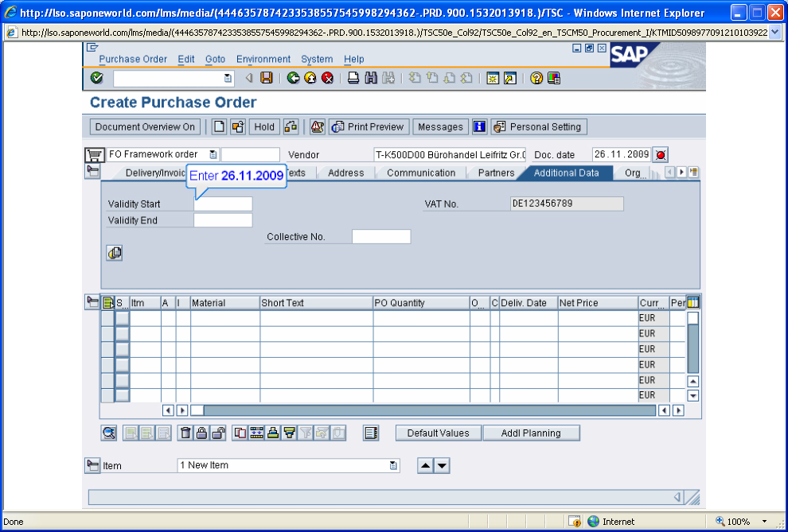Click the next item down-arrow button

(x=442, y=466)
